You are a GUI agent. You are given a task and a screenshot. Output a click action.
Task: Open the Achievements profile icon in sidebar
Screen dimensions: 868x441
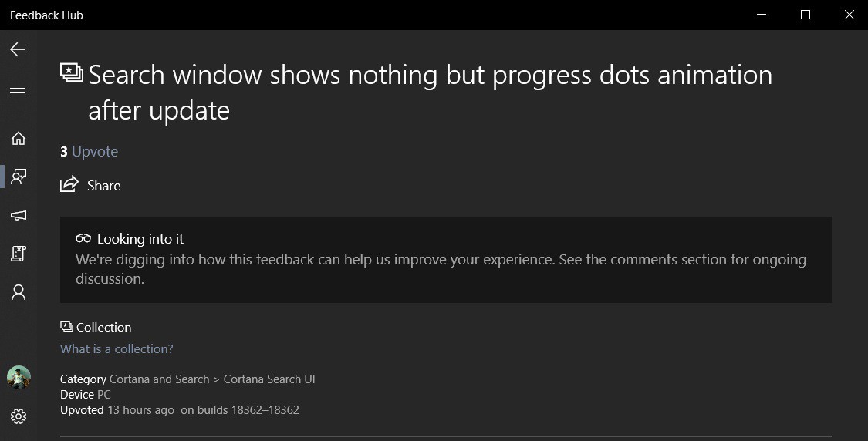18,292
